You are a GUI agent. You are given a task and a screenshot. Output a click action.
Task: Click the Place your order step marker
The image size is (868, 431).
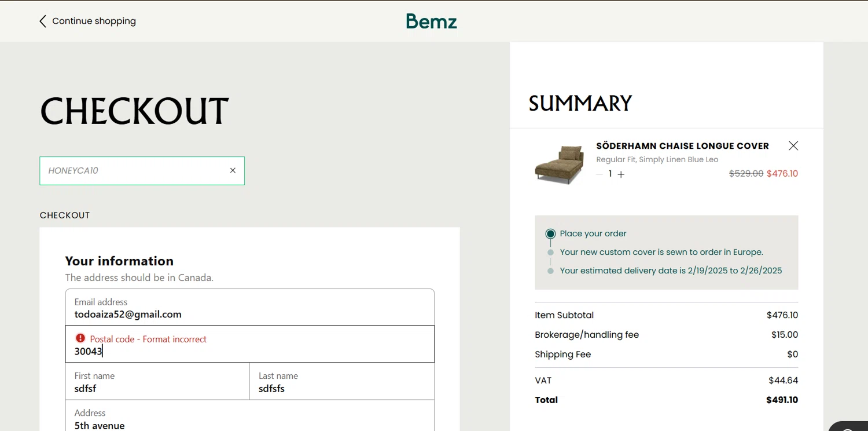pos(550,234)
